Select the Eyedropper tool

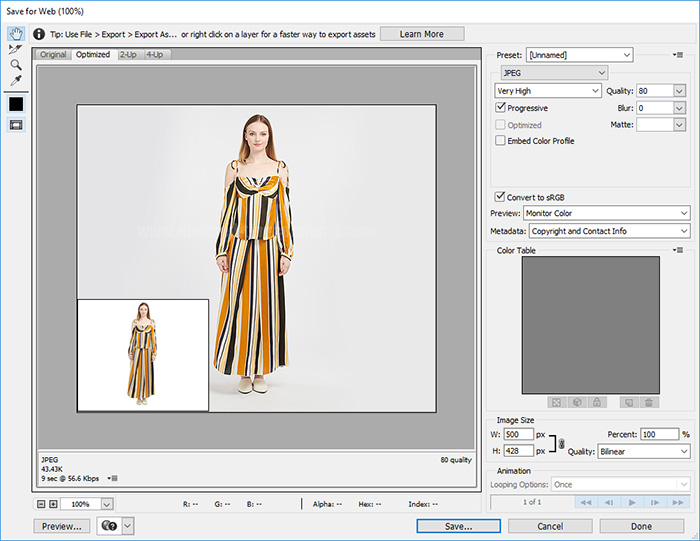pyautogui.click(x=16, y=81)
